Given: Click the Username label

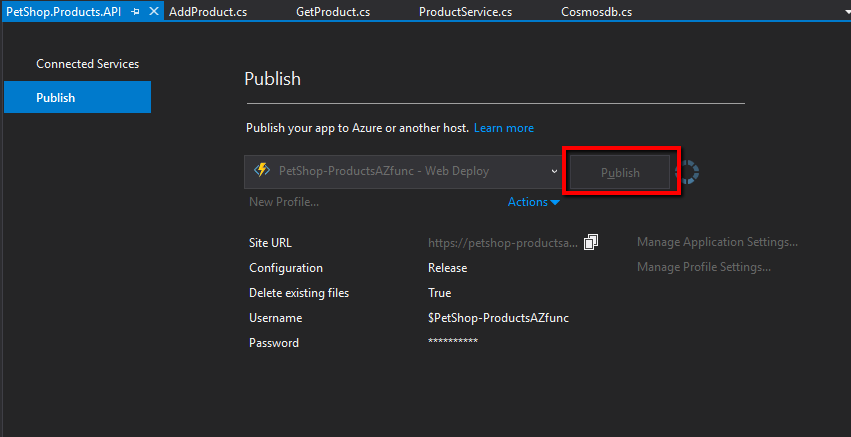Looking at the screenshot, I should click(276, 318).
